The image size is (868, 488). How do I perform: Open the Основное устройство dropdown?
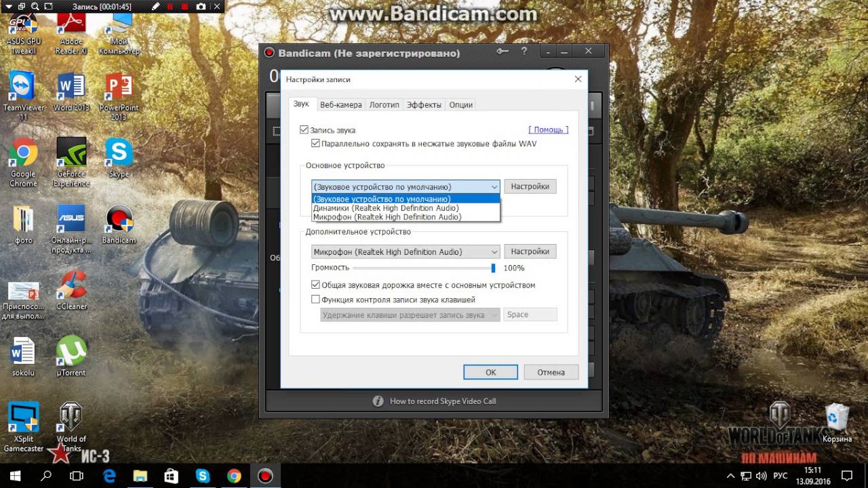click(x=406, y=186)
